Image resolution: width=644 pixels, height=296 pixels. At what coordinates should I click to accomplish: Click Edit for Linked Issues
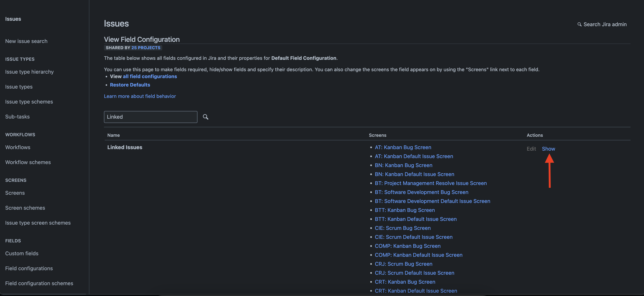(x=531, y=149)
